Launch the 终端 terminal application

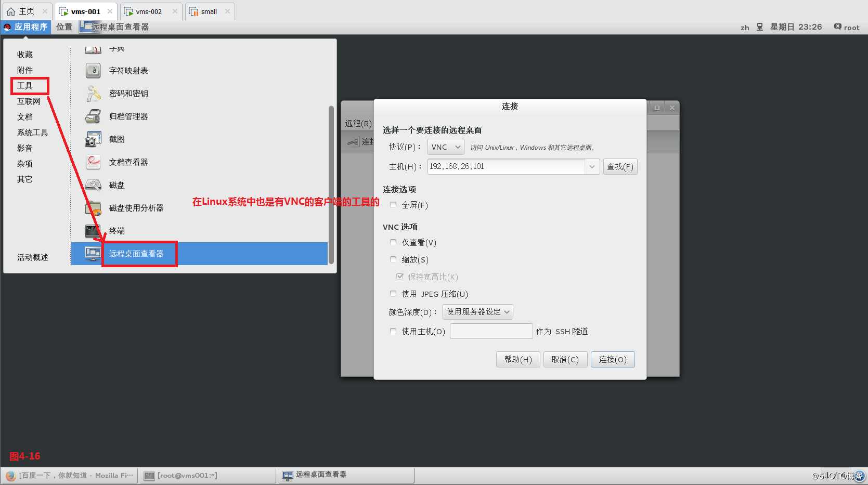(x=115, y=230)
